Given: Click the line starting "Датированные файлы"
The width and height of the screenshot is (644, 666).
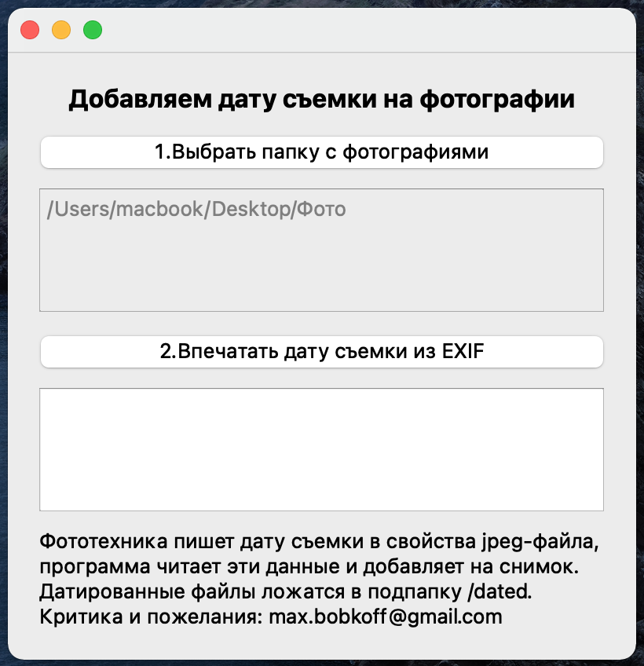Looking at the screenshot, I should 285,591.
